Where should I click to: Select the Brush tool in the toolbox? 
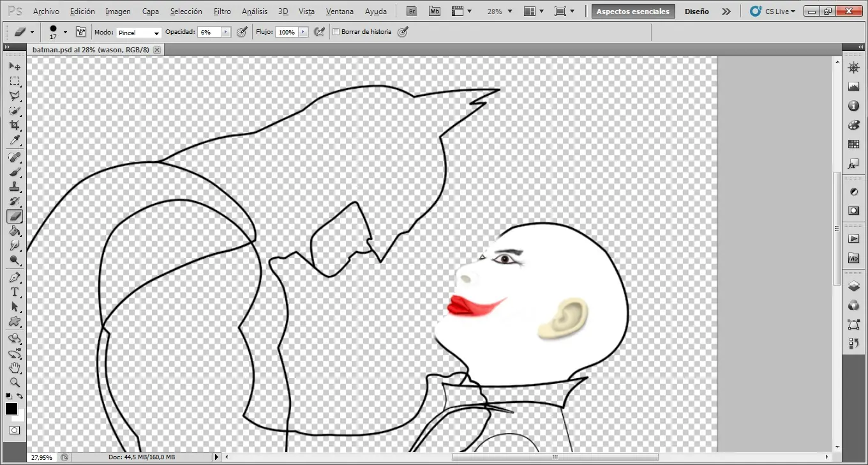coord(15,172)
